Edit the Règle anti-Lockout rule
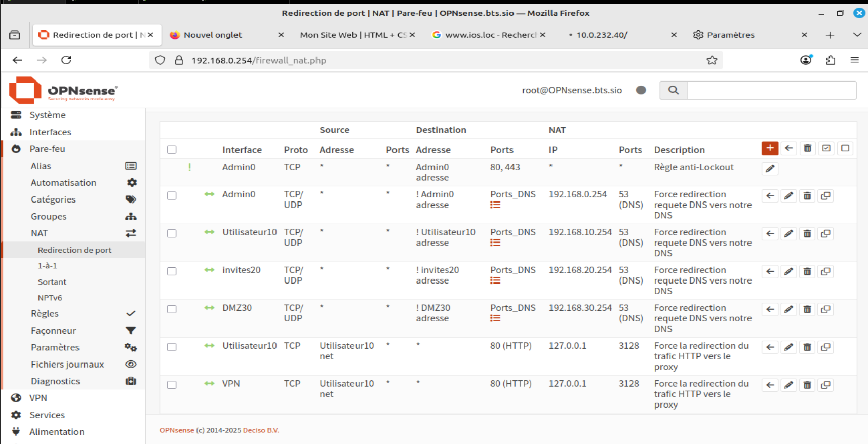 point(770,169)
